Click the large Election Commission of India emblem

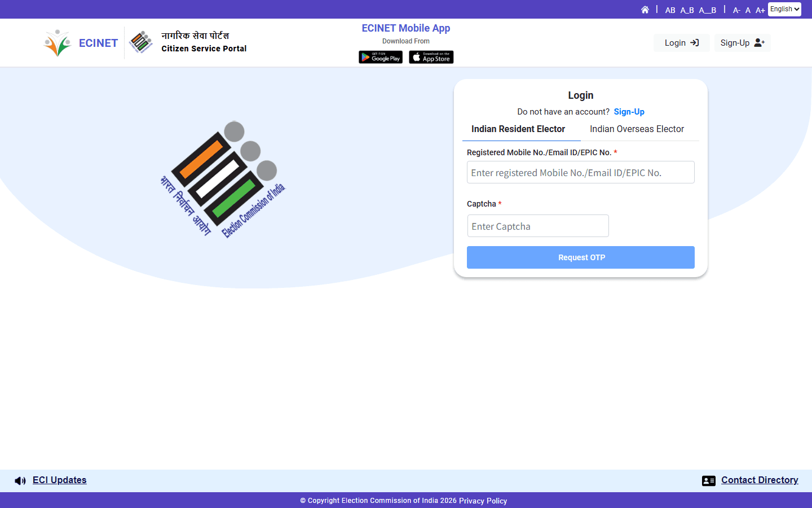point(223,179)
